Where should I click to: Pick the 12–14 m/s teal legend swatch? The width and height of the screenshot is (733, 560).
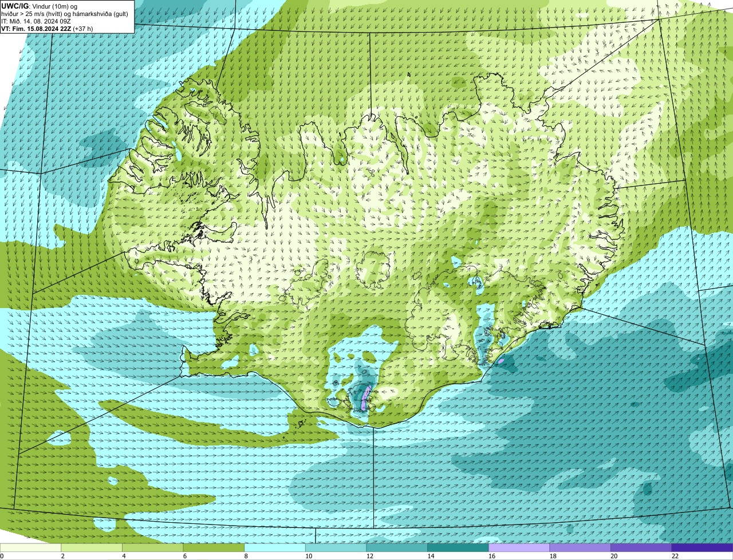(397, 547)
